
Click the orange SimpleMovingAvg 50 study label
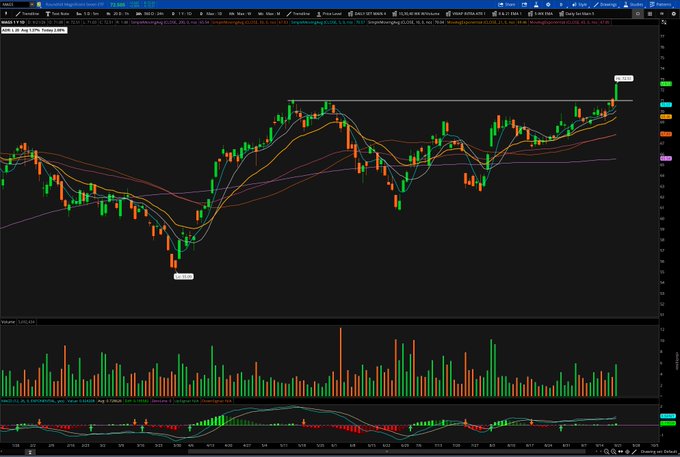pyautogui.click(x=250, y=22)
